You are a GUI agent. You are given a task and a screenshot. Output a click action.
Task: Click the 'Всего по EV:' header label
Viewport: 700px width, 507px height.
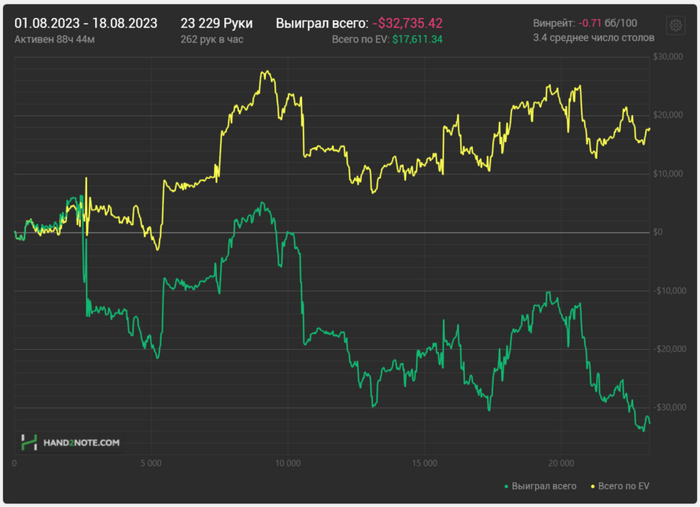coord(361,40)
